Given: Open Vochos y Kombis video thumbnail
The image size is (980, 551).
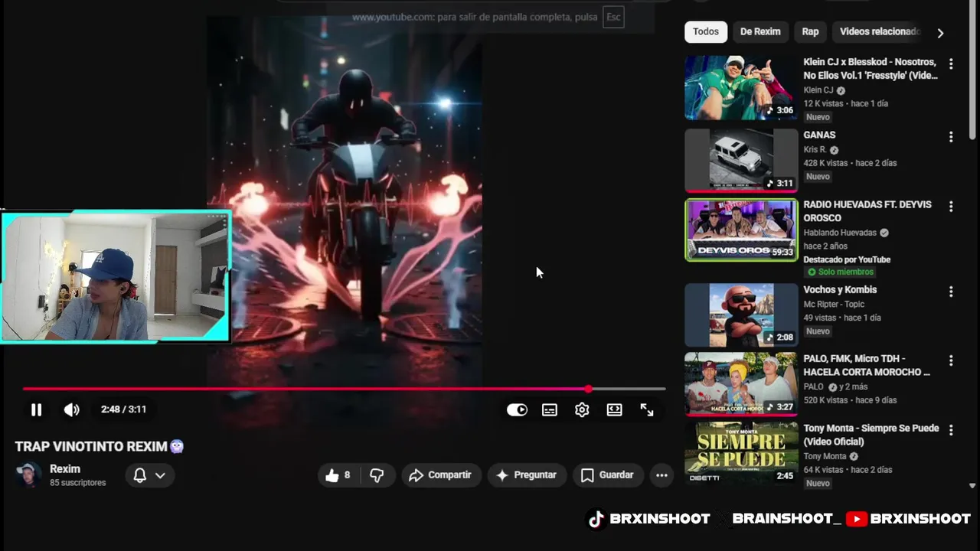Looking at the screenshot, I should [x=741, y=315].
